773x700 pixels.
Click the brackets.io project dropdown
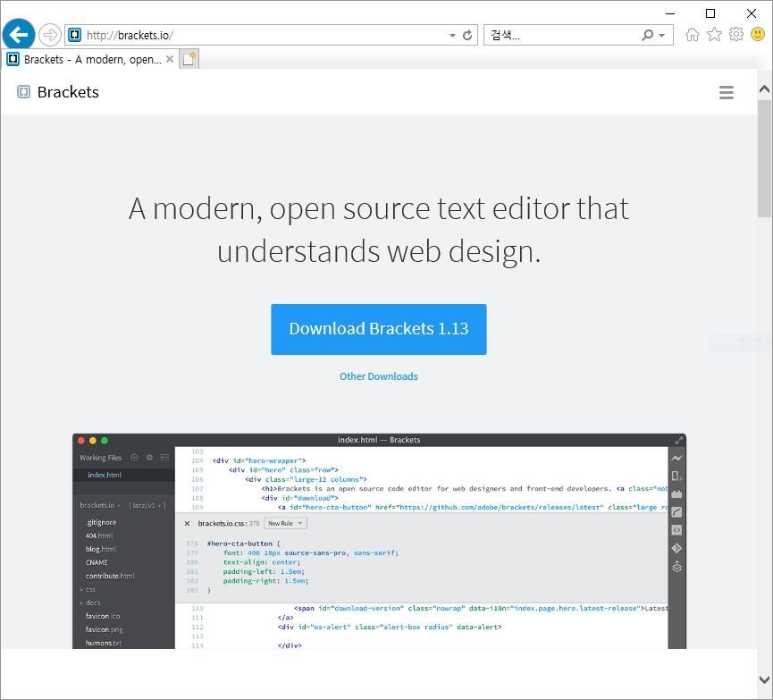[x=100, y=505]
